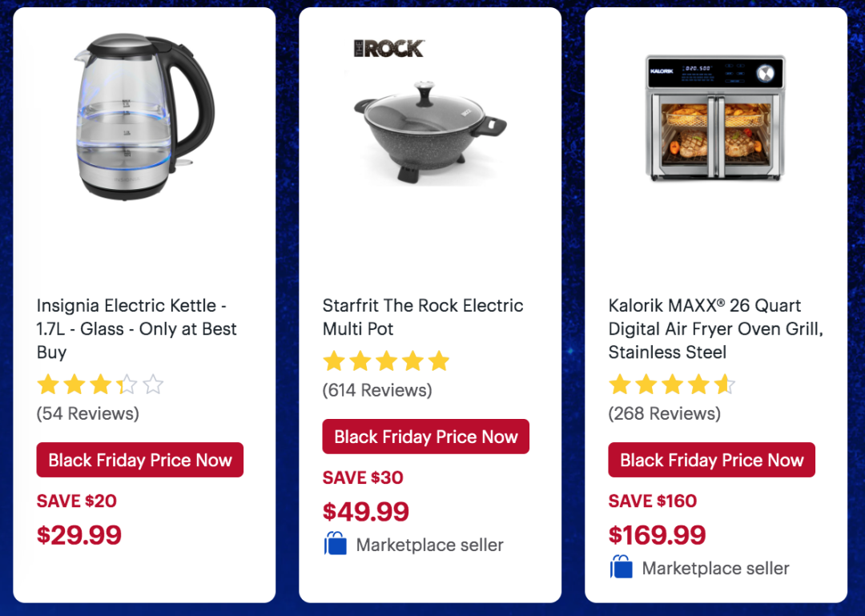Screen dimensions: 865x616
Task: Click Black Friday Price Now on the kettle
Action: [140, 461]
